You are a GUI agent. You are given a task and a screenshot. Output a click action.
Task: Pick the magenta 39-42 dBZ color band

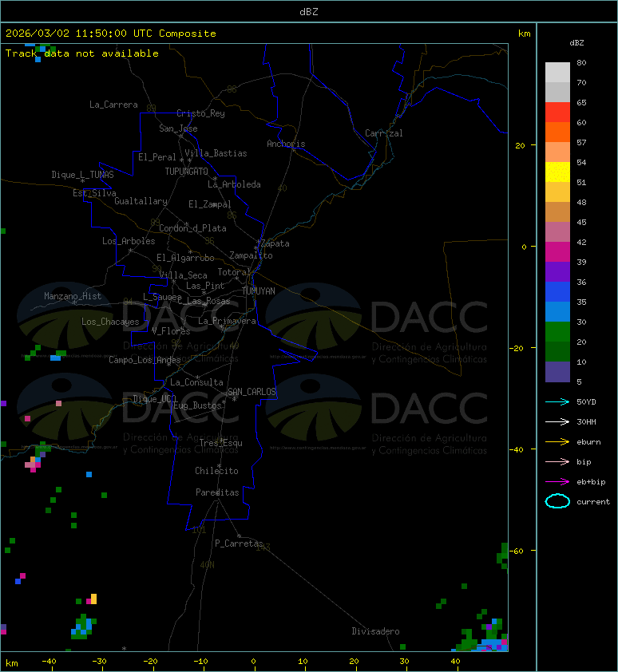[557, 252]
